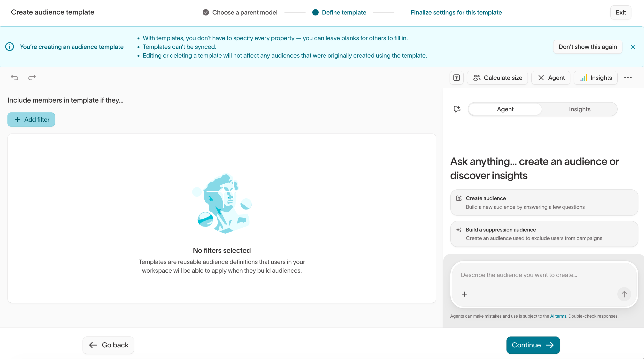
Task: Click 'Templates can't be synced.' bullet
Action: pos(179,47)
